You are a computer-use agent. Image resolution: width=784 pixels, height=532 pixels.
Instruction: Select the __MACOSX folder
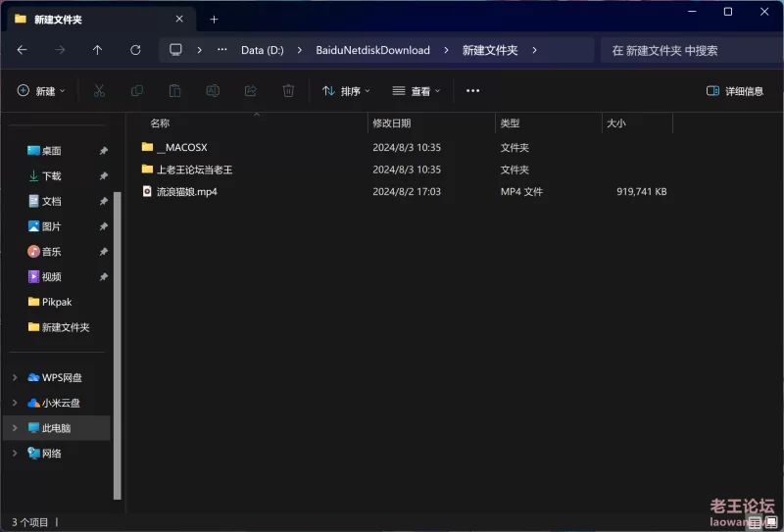[181, 147]
